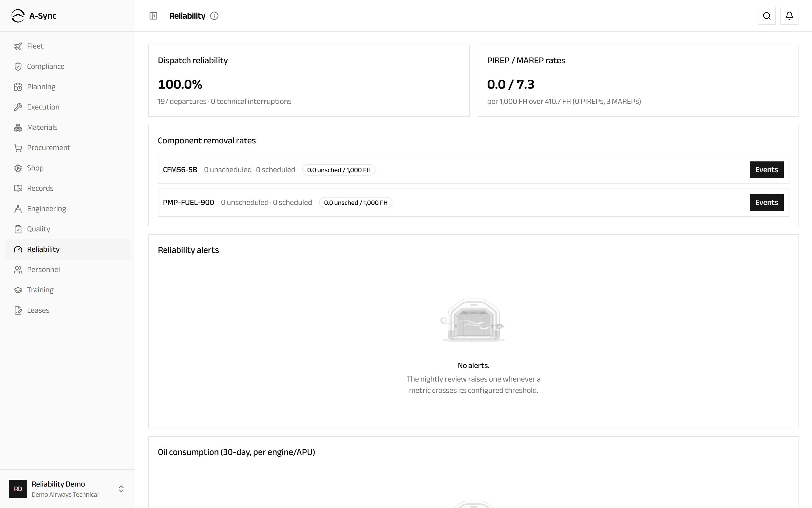
Task: Click the Planning calendar icon
Action: 18,87
